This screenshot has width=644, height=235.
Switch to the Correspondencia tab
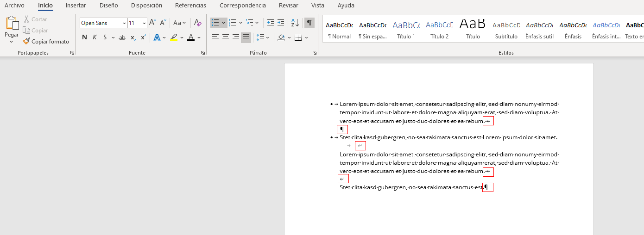[x=243, y=6]
